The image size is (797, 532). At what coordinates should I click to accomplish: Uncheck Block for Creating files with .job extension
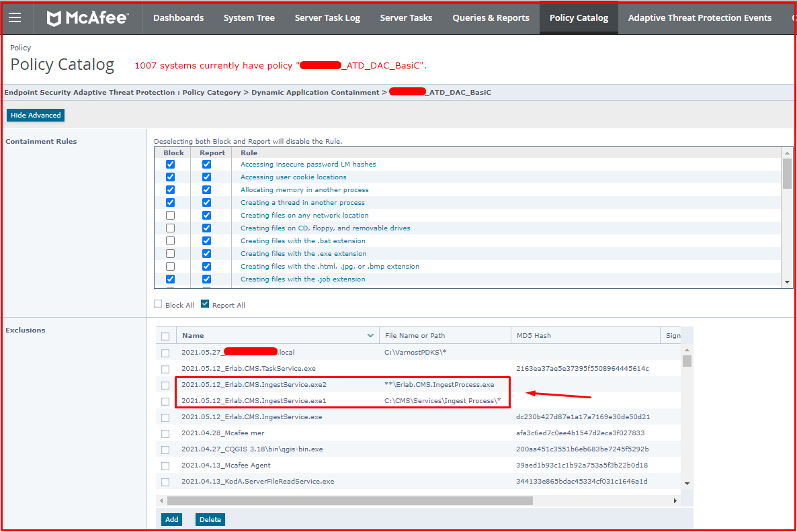coord(170,279)
